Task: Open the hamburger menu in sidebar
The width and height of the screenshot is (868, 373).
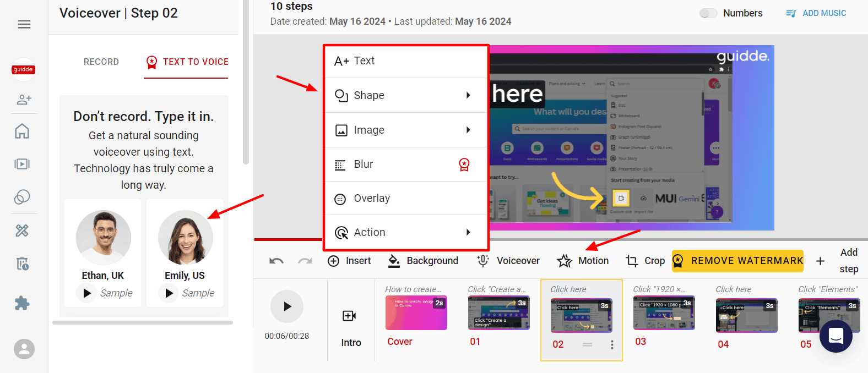Action: [24, 24]
